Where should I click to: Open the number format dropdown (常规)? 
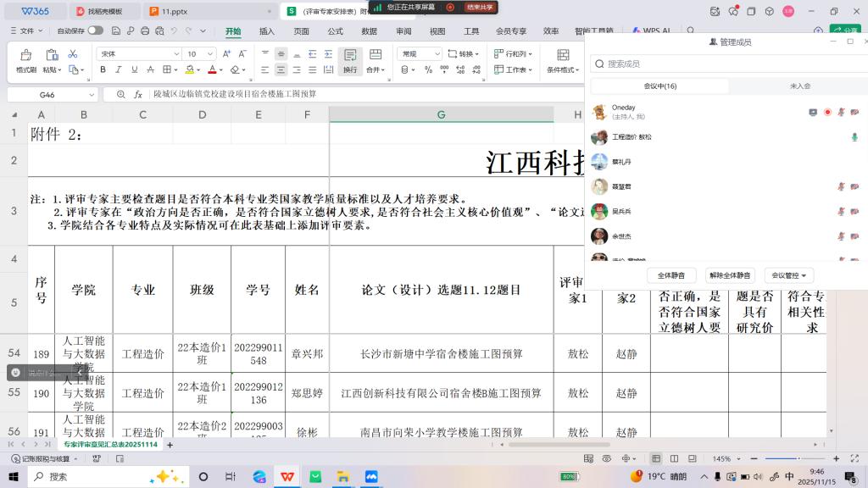tap(437, 53)
